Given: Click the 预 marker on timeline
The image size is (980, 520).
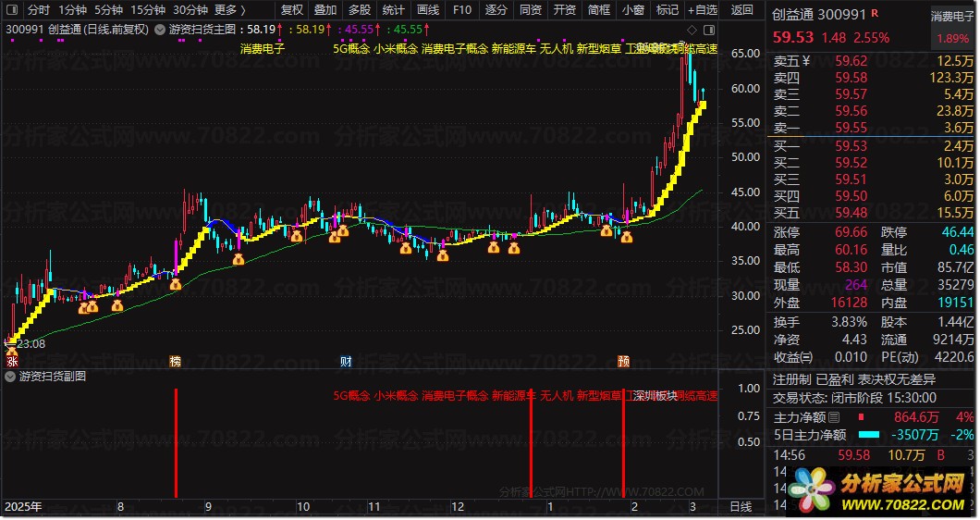Looking at the screenshot, I should tap(623, 361).
